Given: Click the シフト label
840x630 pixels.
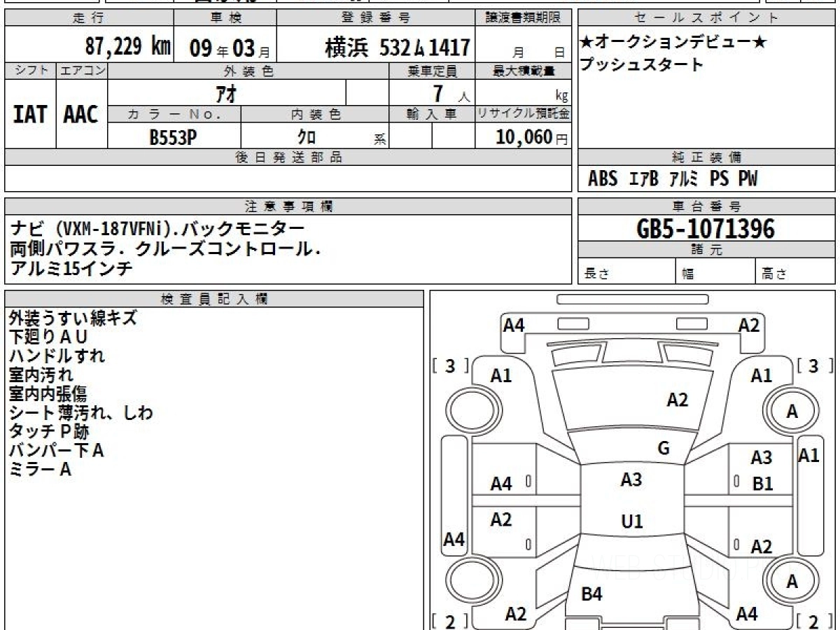Looking at the screenshot, I should click(x=30, y=71).
